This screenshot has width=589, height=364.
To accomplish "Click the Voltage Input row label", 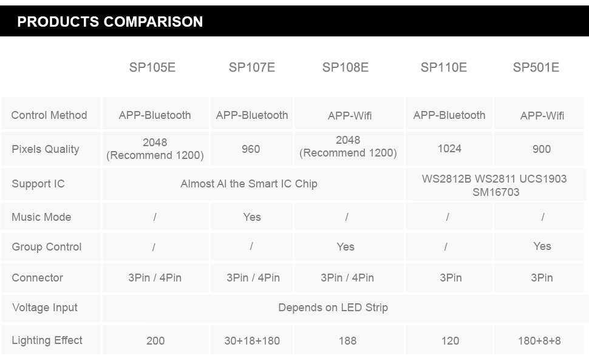I will 45,308.
